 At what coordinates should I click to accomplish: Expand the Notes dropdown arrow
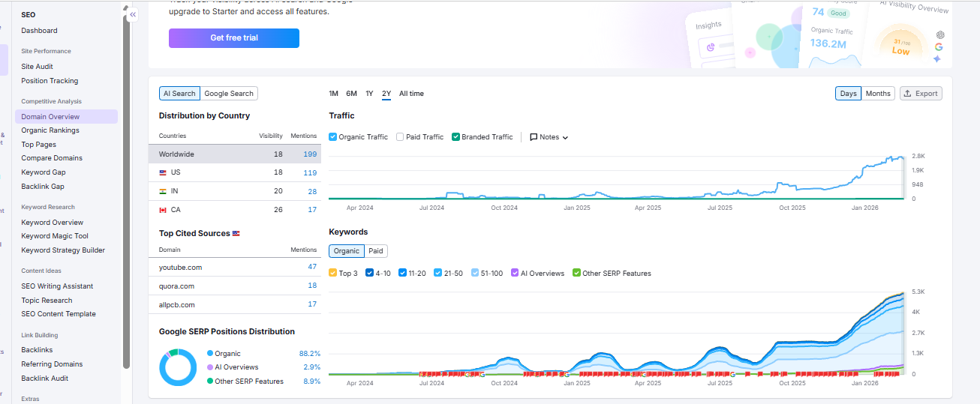[x=565, y=138]
